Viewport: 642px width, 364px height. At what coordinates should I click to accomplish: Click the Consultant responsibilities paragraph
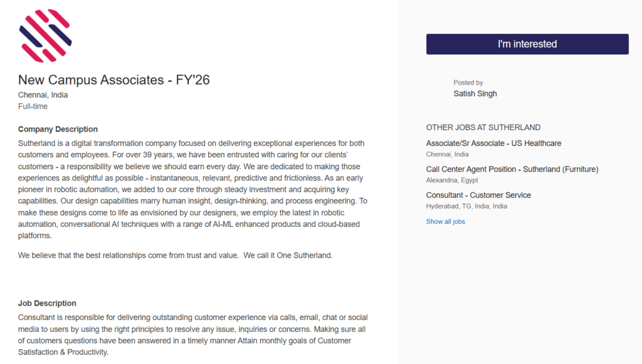pyautogui.click(x=192, y=335)
